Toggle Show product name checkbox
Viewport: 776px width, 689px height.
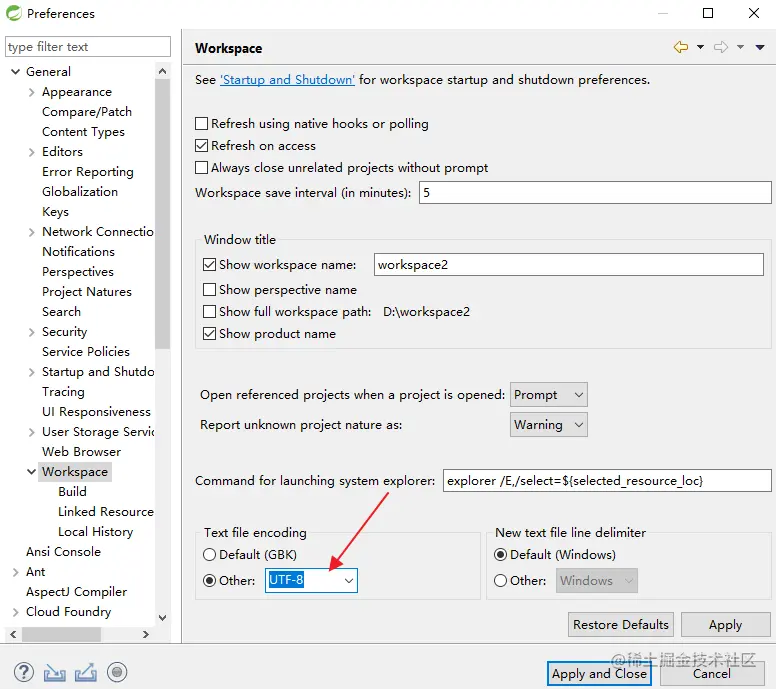209,334
